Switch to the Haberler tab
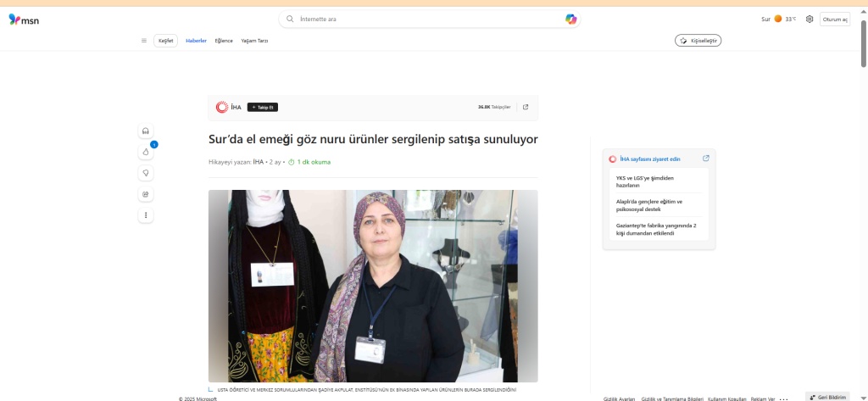 [196, 40]
